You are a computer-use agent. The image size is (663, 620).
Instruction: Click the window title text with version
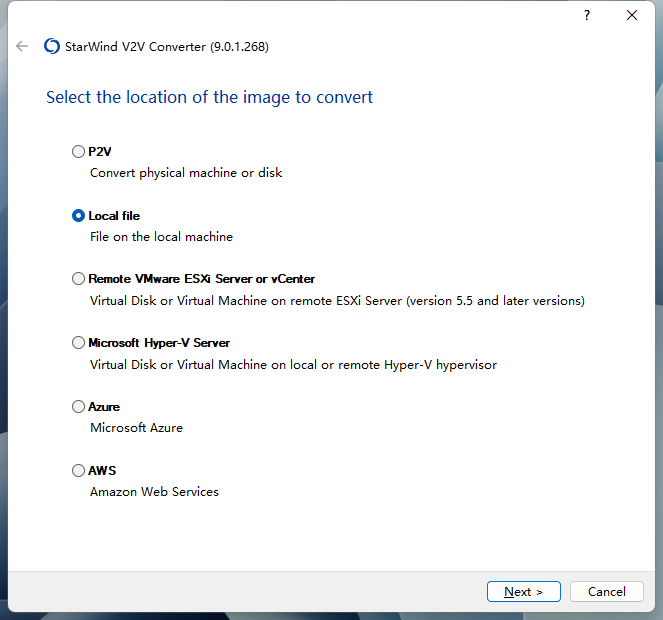(168, 47)
